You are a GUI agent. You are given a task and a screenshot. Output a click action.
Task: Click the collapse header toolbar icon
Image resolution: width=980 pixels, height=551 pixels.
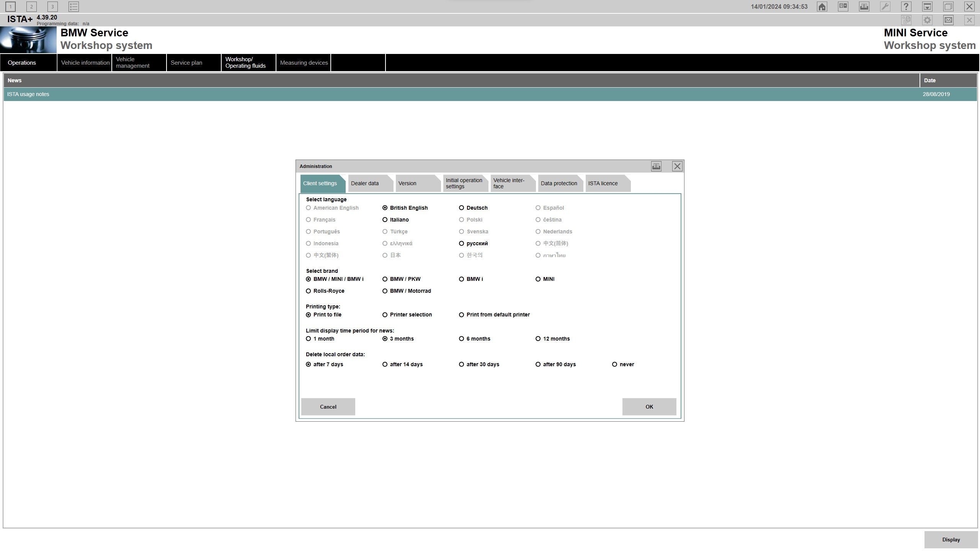(x=927, y=7)
